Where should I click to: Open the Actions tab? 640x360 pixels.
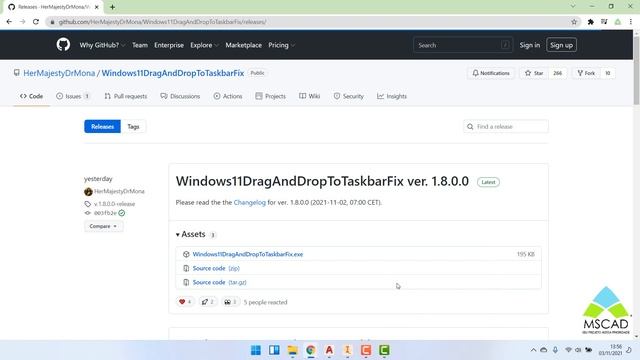tap(228, 96)
